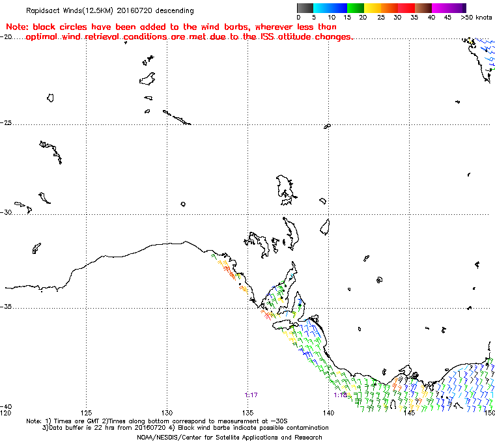Pick the magenta 40–45 knot legend swatch
This screenshot has height=448, width=495.
tap(440, 8)
